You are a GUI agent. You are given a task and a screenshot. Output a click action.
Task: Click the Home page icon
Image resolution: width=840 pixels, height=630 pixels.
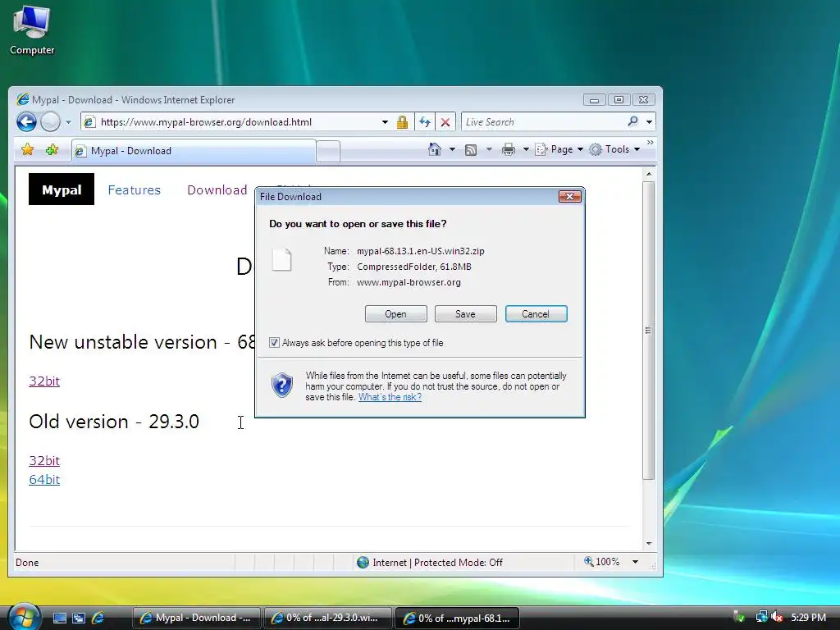point(435,149)
